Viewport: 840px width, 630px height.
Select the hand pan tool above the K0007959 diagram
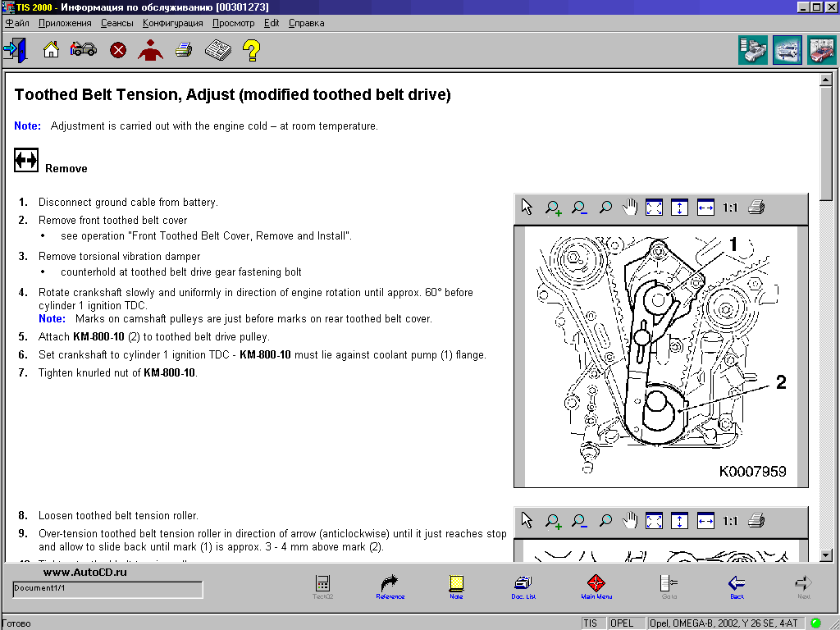(630, 208)
